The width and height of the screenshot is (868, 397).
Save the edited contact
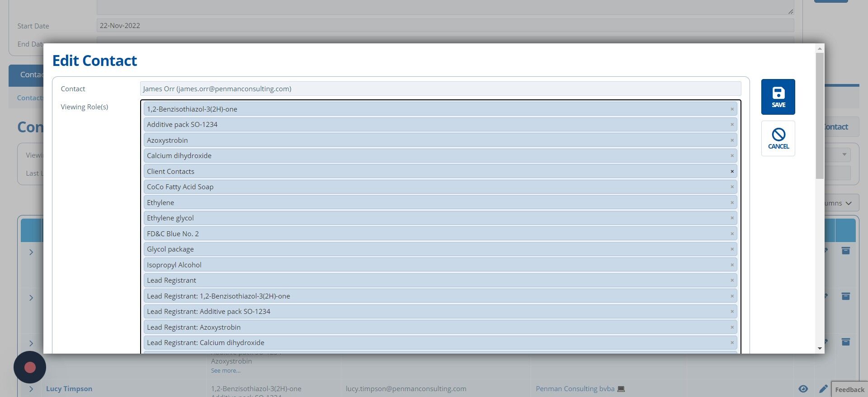click(x=778, y=97)
